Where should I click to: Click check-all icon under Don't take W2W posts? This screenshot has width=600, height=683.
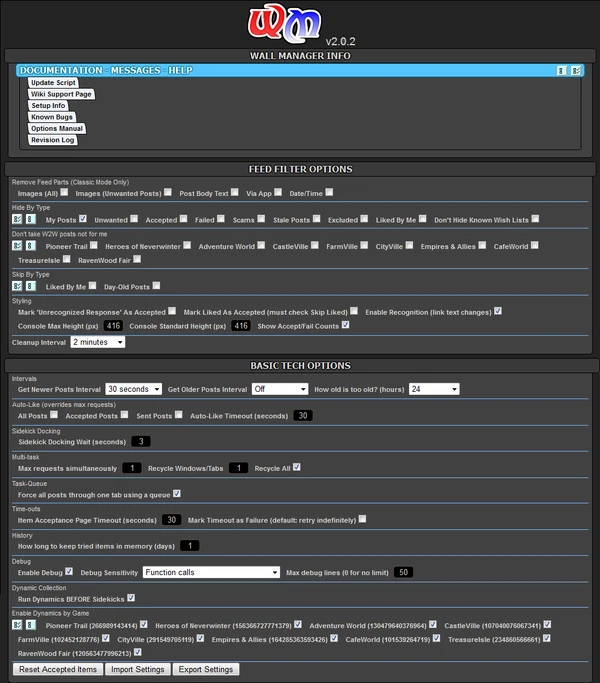[x=17, y=246]
